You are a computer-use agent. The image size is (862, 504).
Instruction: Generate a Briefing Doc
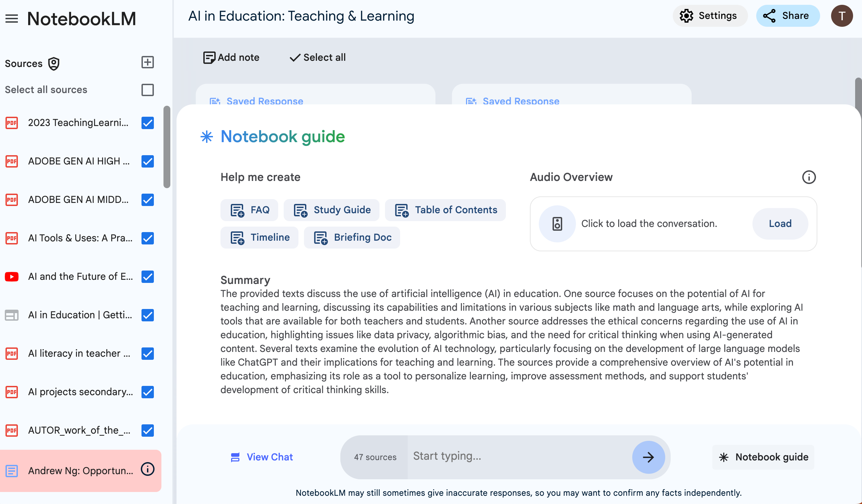pos(352,238)
